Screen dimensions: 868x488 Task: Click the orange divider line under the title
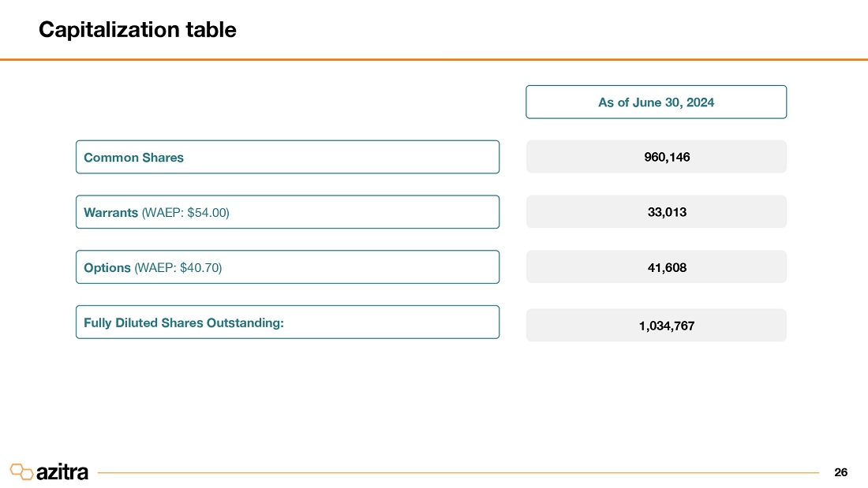coord(434,59)
